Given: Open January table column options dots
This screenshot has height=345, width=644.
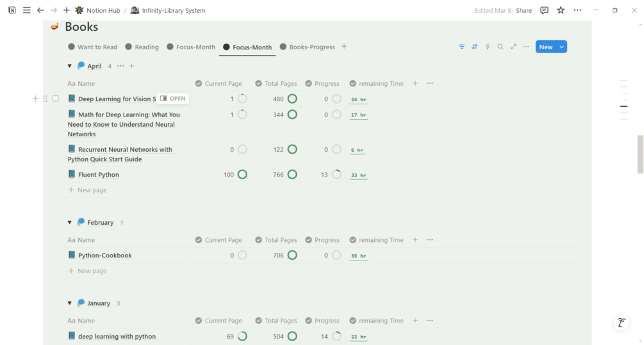Looking at the screenshot, I should pyautogui.click(x=430, y=321).
